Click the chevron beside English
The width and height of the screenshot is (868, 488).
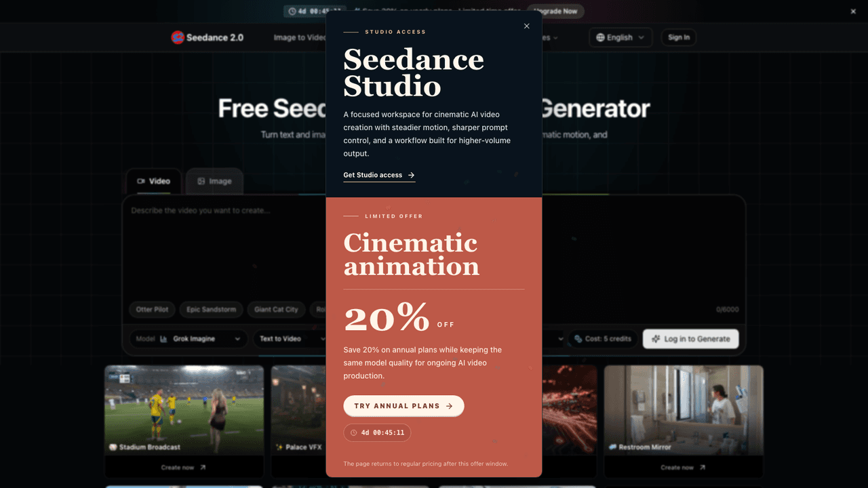tap(641, 37)
